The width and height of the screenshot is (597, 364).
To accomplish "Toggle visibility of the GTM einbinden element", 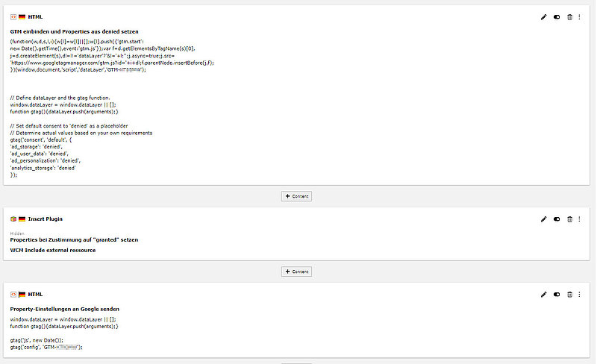I will coord(557,16).
